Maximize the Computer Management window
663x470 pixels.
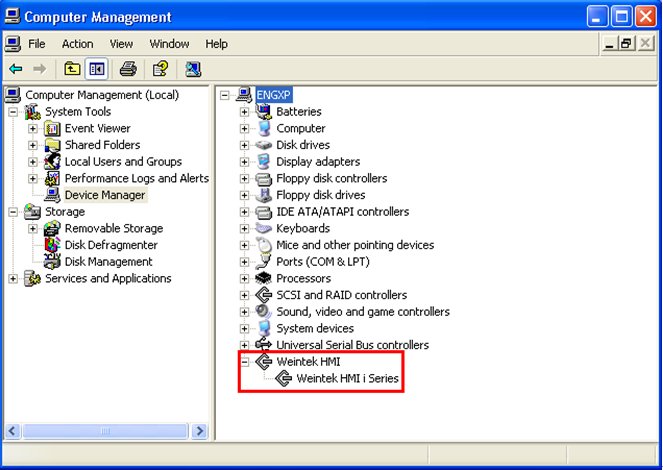click(x=622, y=17)
